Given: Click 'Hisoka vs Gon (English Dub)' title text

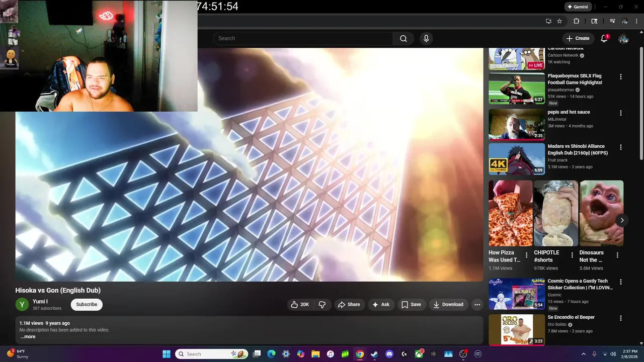Looking at the screenshot, I should pos(58,290).
